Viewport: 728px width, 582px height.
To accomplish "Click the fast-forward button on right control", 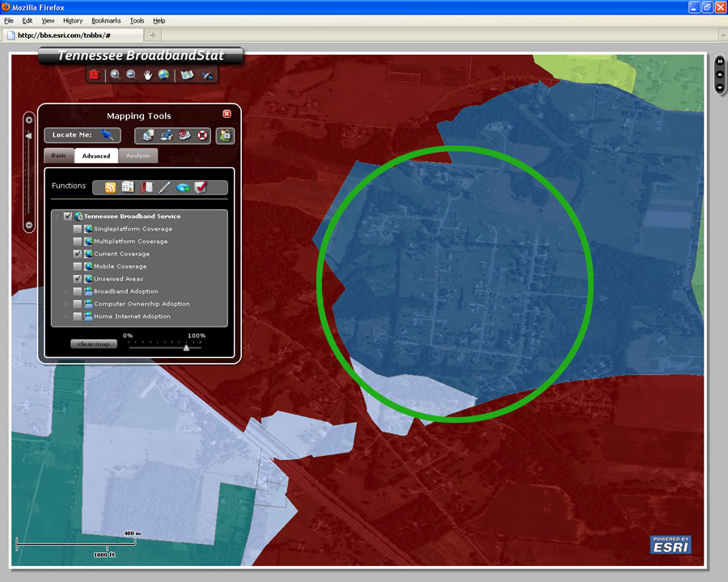I will click(x=720, y=61).
